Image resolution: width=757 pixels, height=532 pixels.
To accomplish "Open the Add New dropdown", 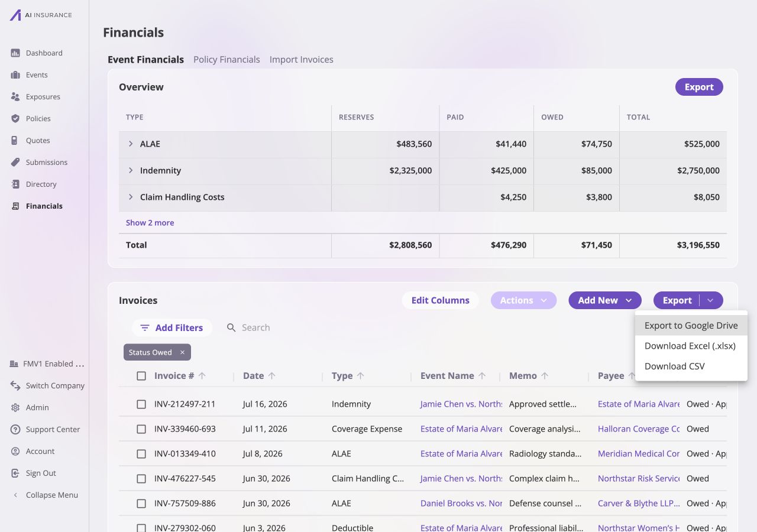I will click(605, 300).
